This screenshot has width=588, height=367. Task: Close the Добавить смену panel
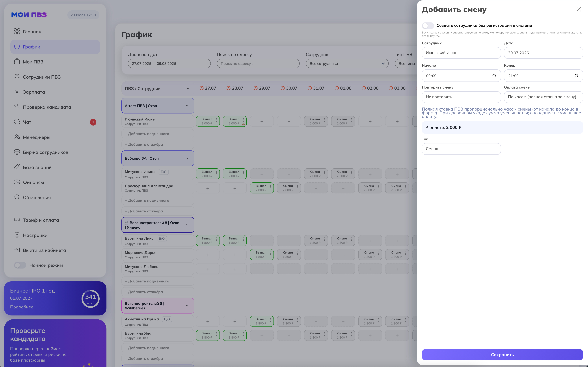(x=579, y=9)
